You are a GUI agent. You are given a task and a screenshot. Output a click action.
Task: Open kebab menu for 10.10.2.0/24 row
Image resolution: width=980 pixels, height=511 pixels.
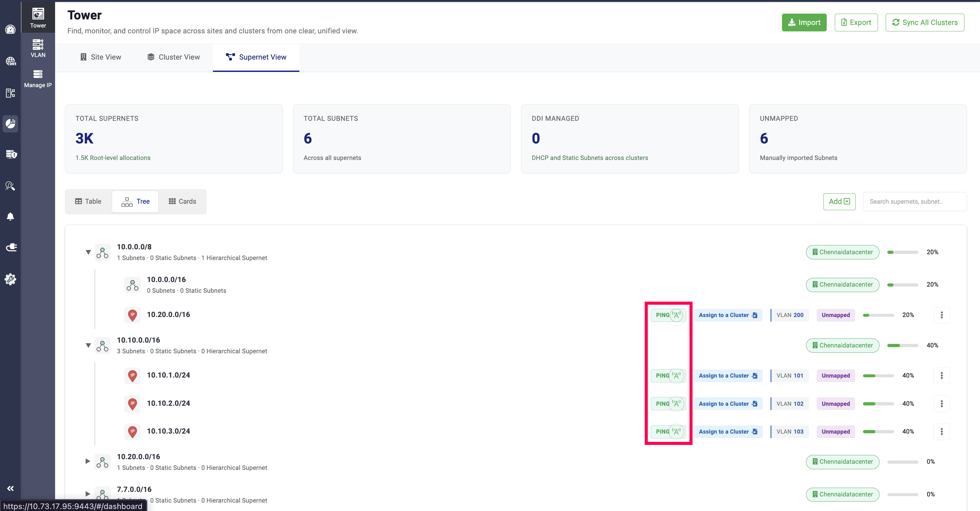point(941,403)
